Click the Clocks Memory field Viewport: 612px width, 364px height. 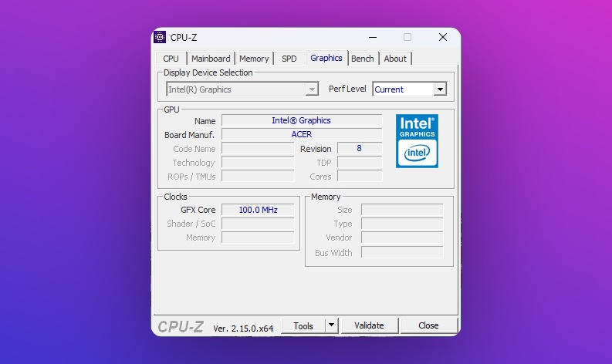[258, 238]
